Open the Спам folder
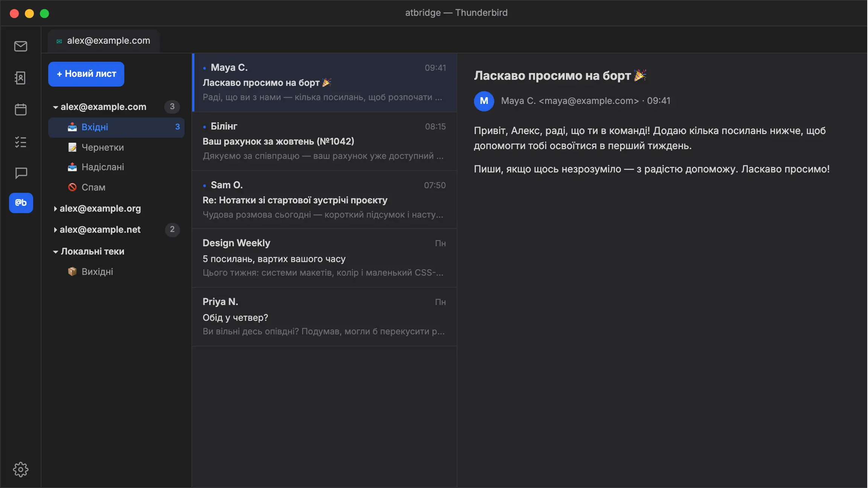Screen dimensions: 868x488 coord(116,187)
